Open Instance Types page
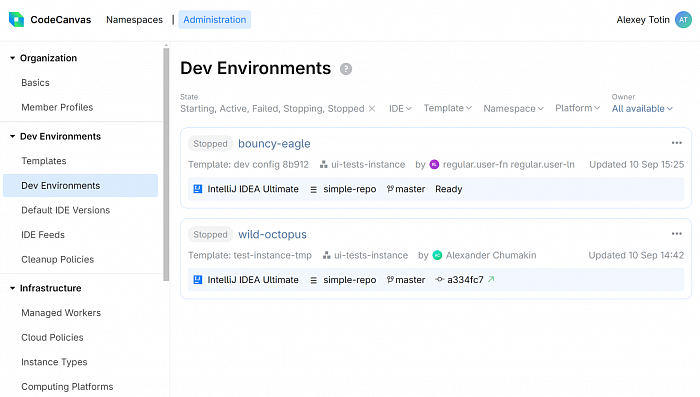The image size is (700, 397). coord(54,362)
